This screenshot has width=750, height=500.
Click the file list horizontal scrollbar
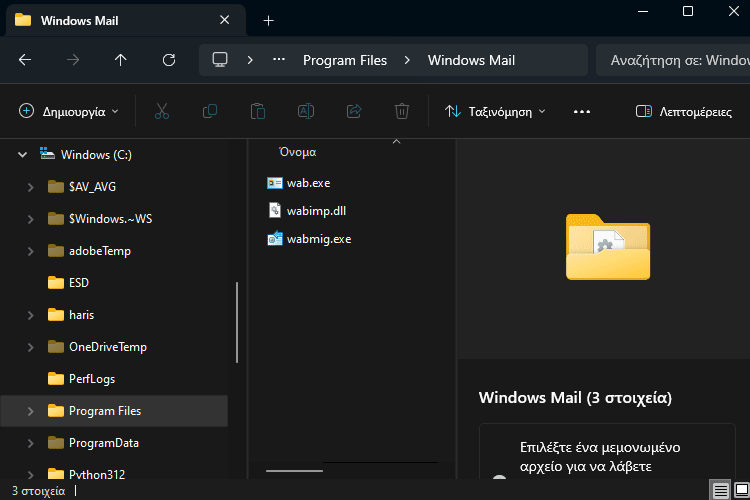pos(294,471)
